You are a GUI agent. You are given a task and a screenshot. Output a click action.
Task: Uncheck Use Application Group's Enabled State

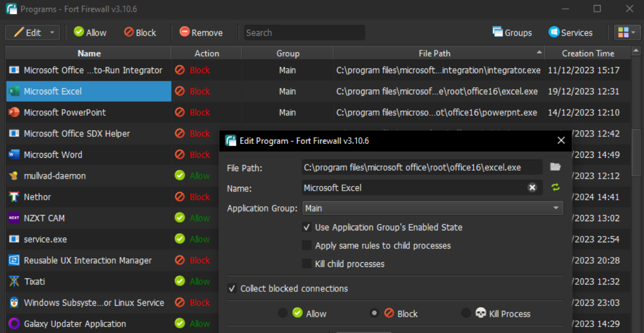[306, 227]
